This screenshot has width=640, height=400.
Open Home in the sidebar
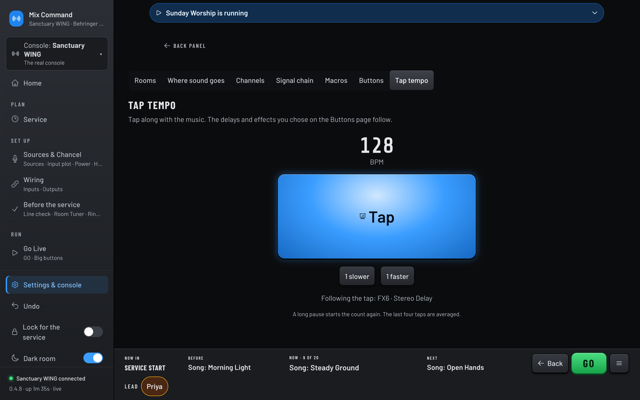[x=57, y=83]
